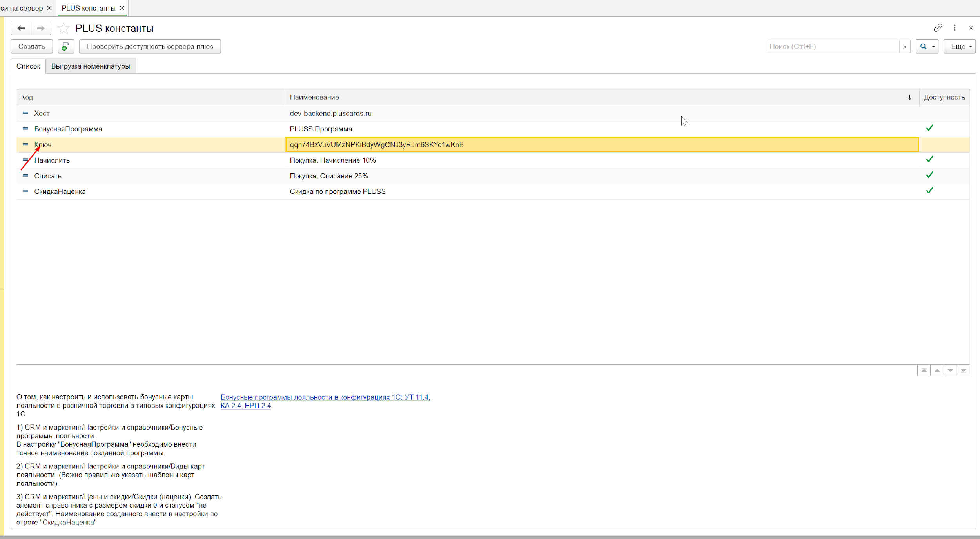Viewport: 980px width, 539px height.
Task: Move selected row up with the arrow
Action: click(x=937, y=370)
